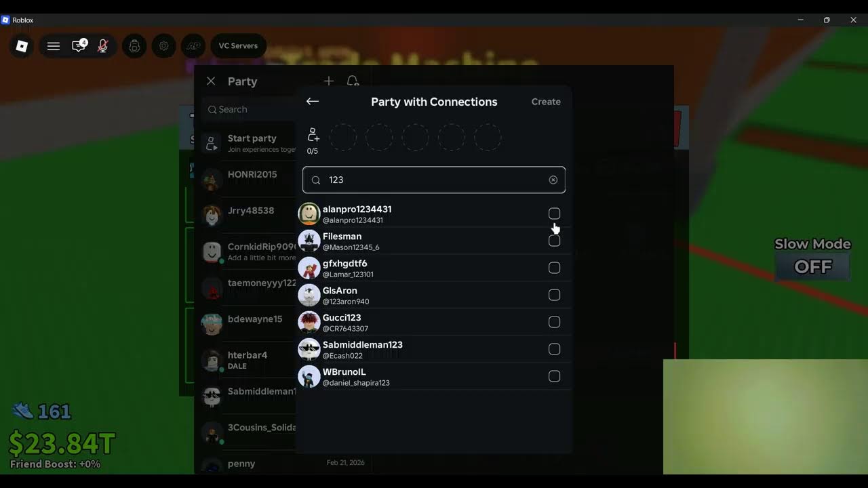Open the backpack icon in top bar
The width and height of the screenshot is (868, 488).
[134, 46]
